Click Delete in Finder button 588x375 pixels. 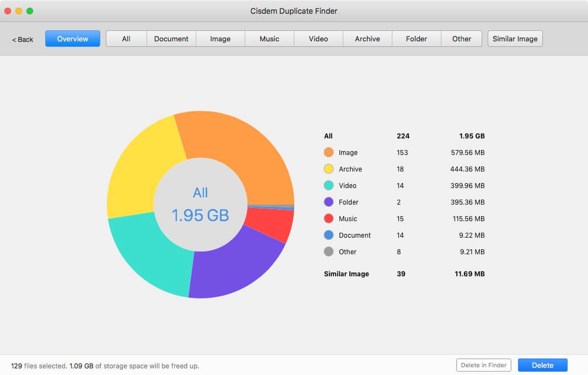[484, 365]
